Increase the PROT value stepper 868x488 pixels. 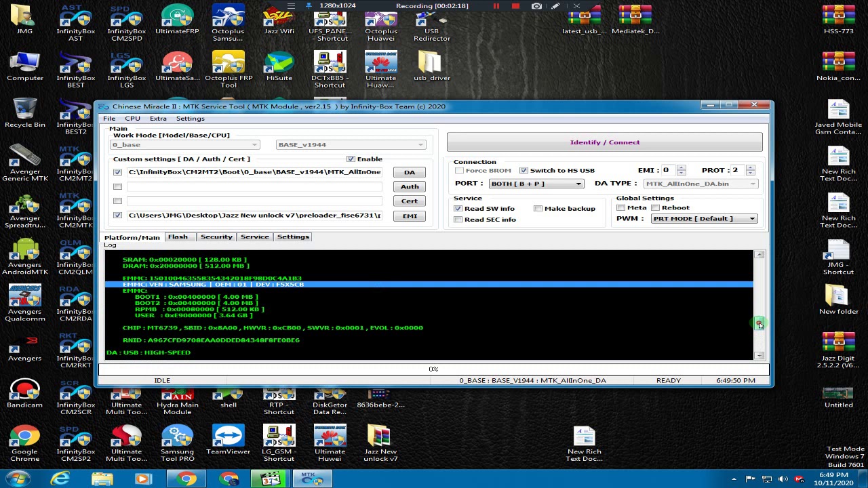pyautogui.click(x=751, y=167)
